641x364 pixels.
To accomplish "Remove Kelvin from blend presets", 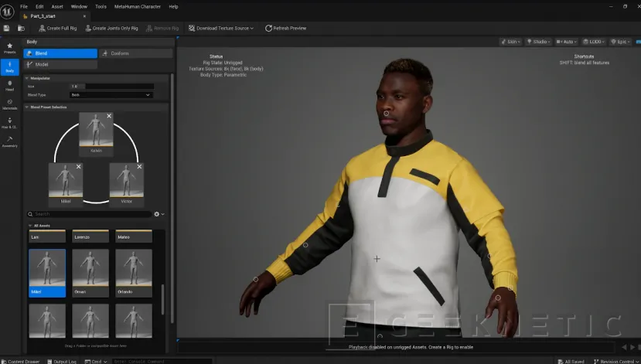I will [x=109, y=116].
